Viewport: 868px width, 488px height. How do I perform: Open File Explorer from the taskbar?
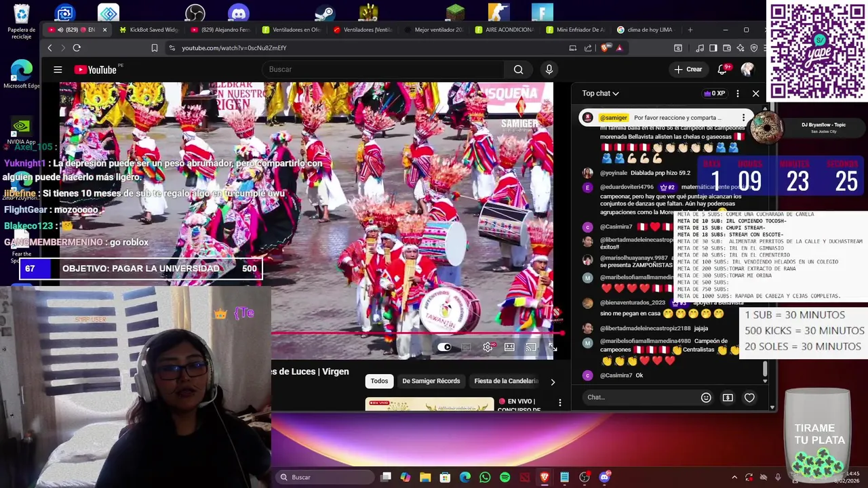(425, 477)
